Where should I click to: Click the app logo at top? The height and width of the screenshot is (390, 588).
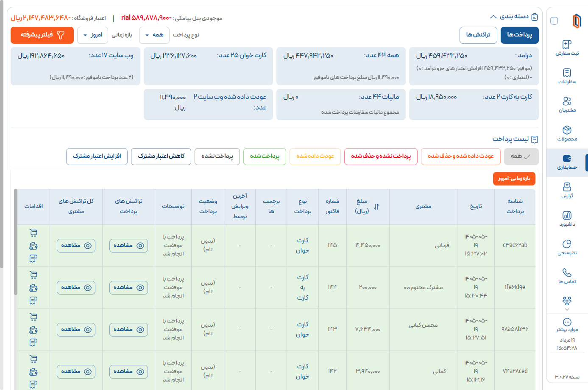(x=577, y=21)
